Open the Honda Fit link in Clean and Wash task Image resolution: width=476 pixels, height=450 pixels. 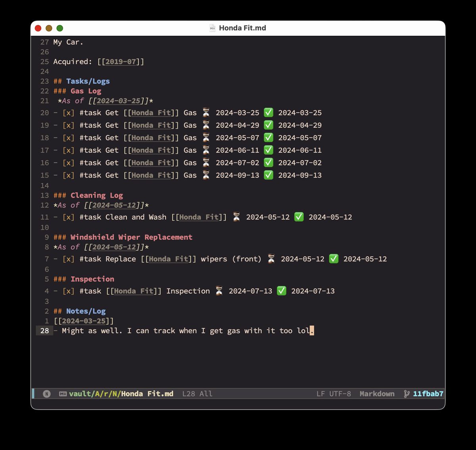click(199, 217)
